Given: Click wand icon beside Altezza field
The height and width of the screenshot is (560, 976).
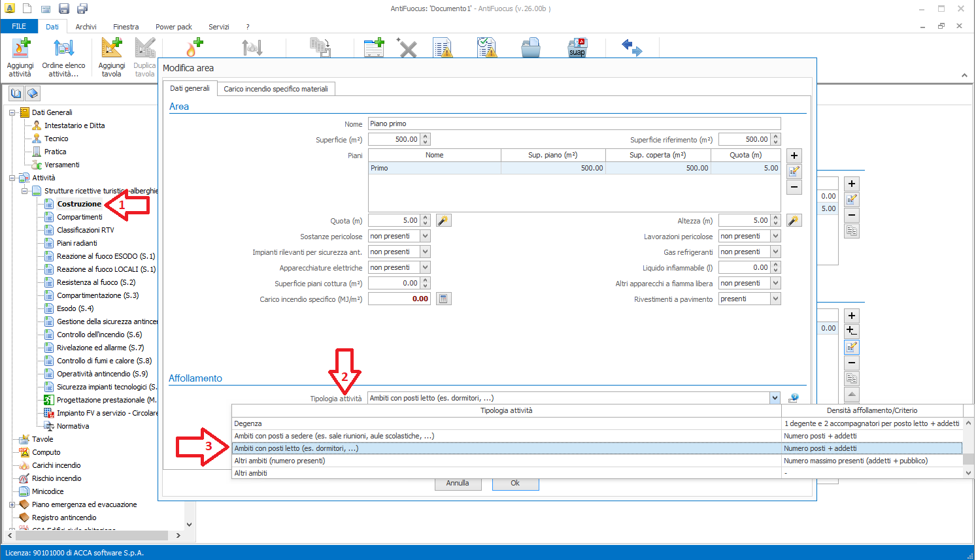Looking at the screenshot, I should coord(794,221).
